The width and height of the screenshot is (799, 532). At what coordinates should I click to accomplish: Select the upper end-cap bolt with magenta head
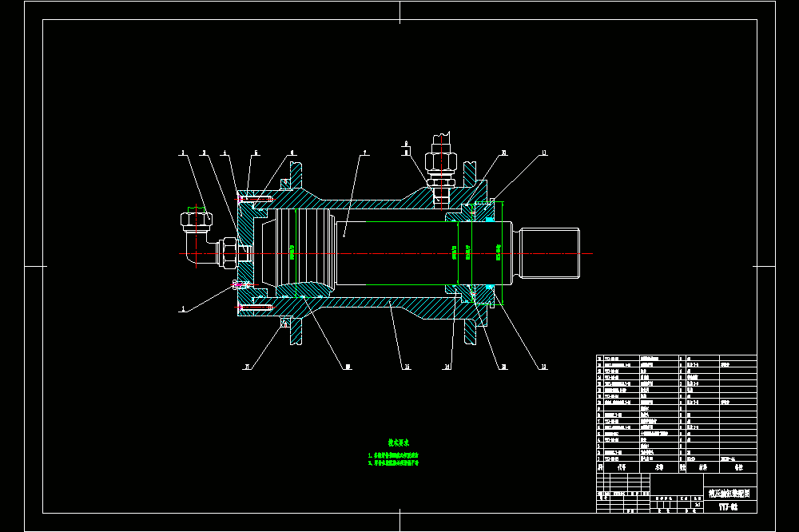(255, 199)
